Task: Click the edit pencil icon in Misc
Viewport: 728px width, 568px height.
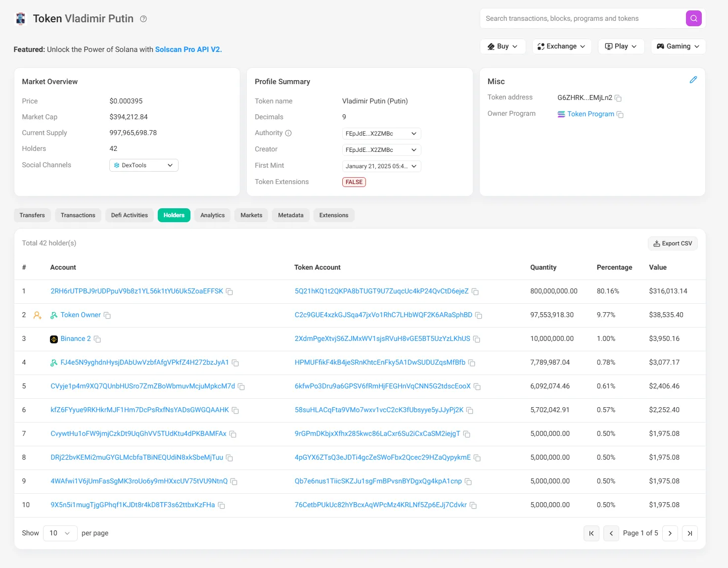Action: (x=693, y=80)
